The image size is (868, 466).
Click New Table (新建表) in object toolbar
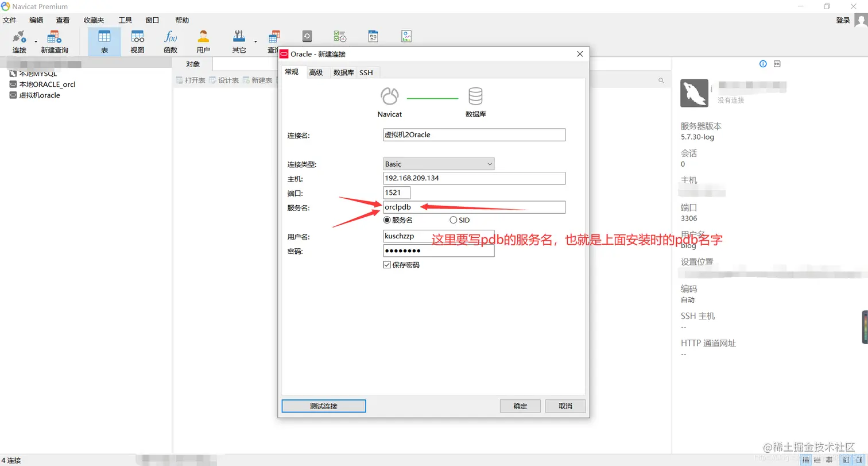257,80
